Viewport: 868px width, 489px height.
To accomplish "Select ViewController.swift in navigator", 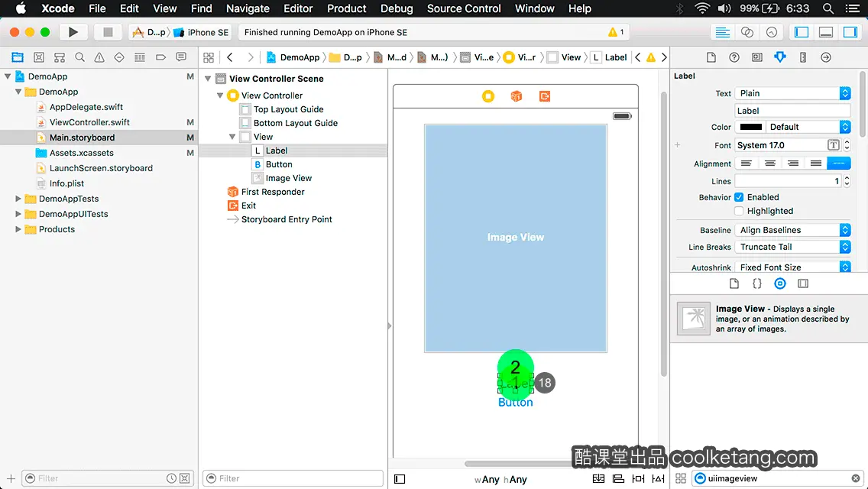I will click(x=89, y=121).
